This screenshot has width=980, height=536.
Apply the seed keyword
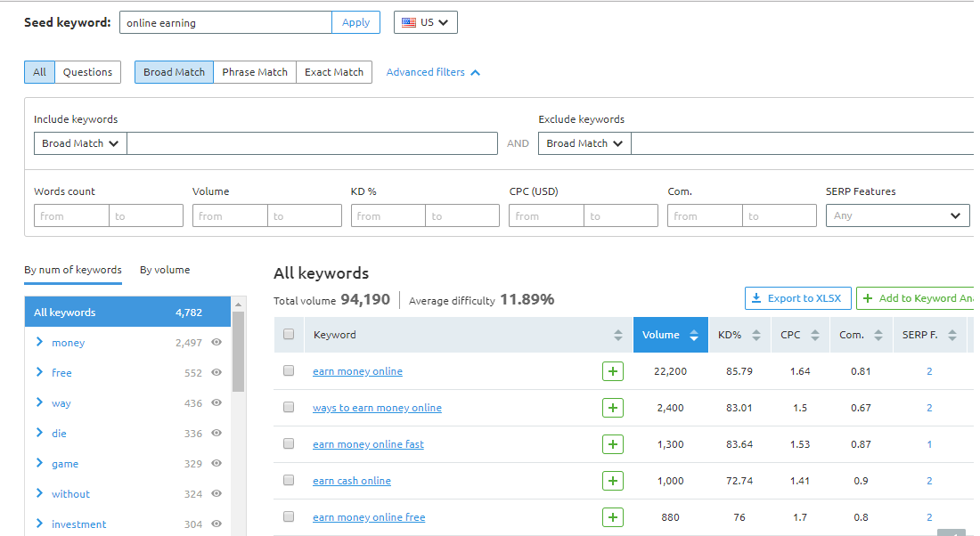(x=355, y=22)
